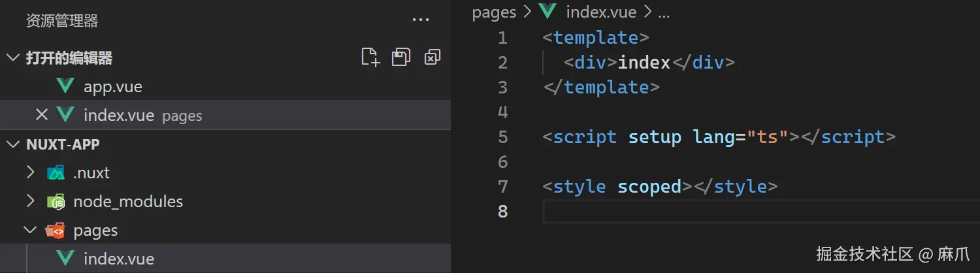Collapse the pages folder chevron

(30, 230)
